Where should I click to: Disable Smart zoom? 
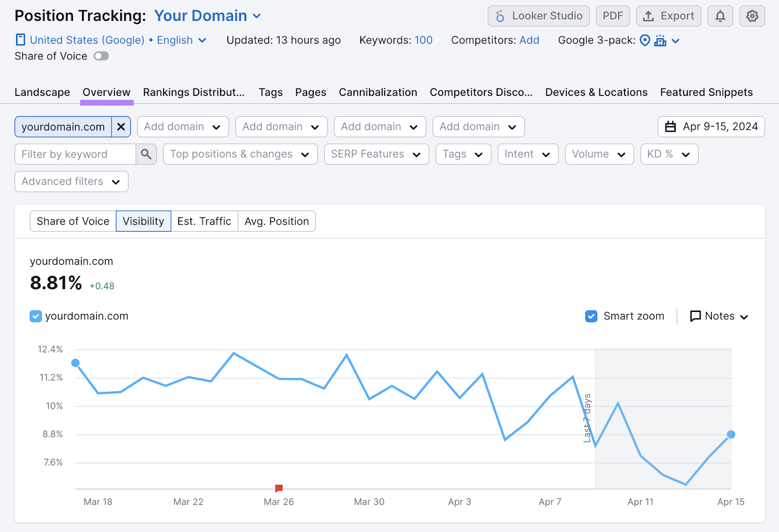point(591,316)
